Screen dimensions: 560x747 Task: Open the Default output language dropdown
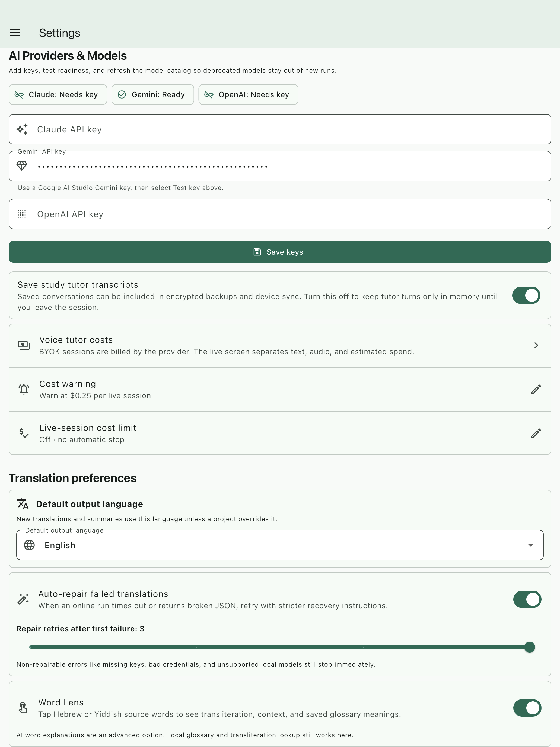pos(280,545)
